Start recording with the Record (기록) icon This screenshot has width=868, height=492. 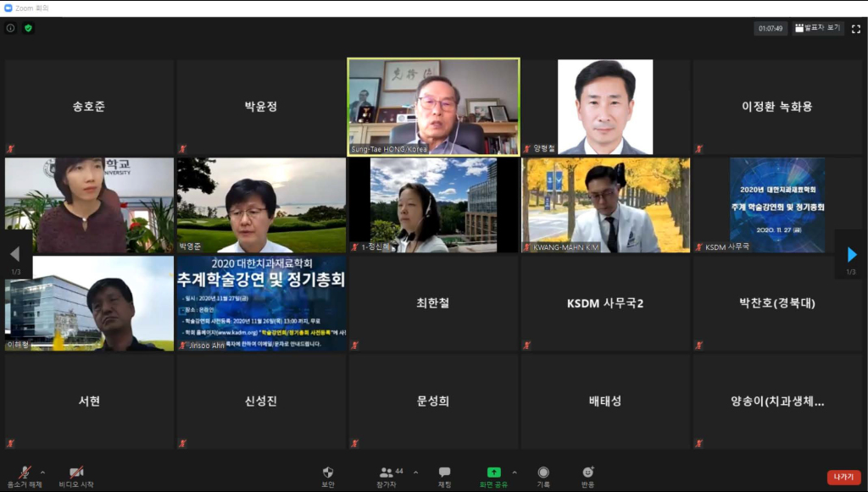543,472
